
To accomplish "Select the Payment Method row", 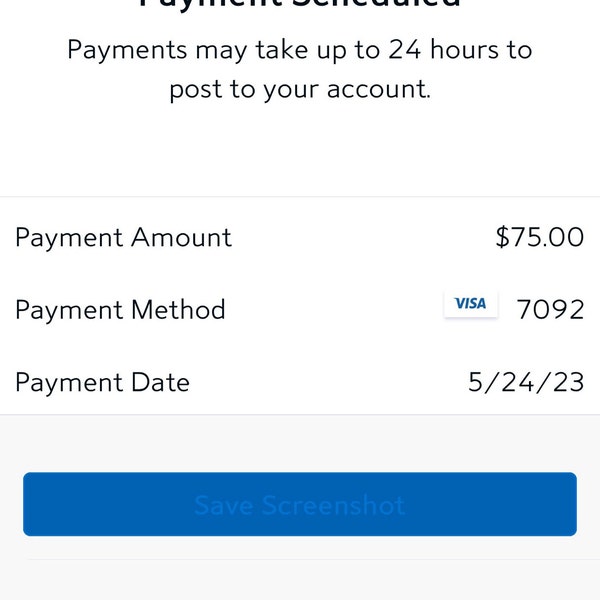I will pyautogui.click(x=300, y=310).
